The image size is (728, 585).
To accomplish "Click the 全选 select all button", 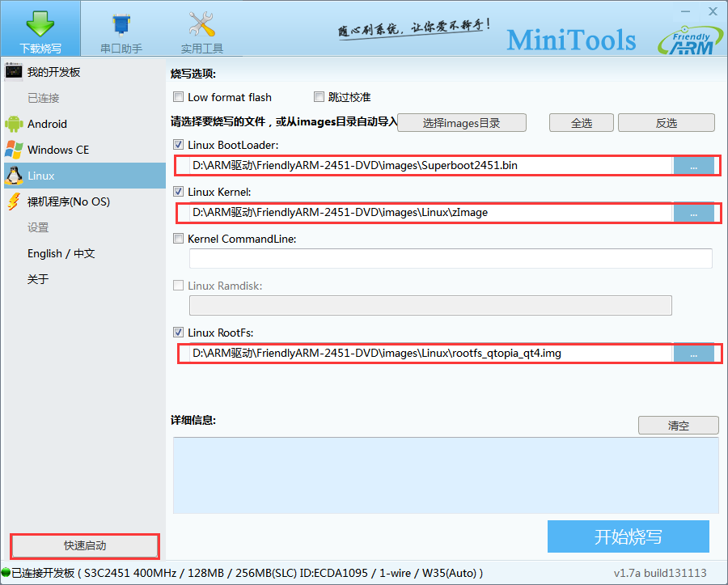I will click(582, 123).
